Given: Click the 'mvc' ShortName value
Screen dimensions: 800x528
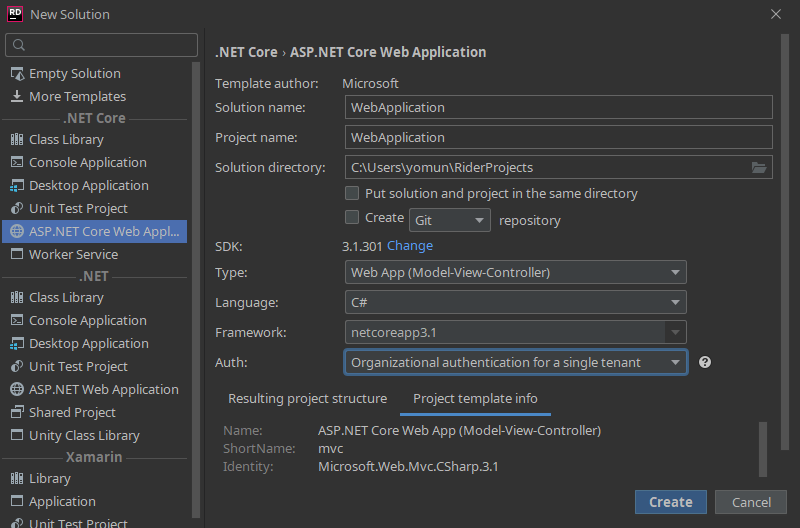Looking at the screenshot, I should click(331, 448).
